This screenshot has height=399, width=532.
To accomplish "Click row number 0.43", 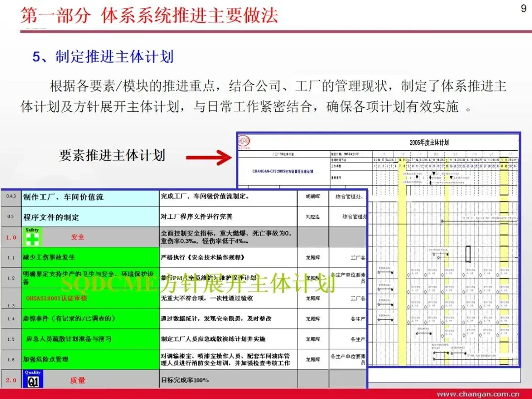I will point(11,196).
